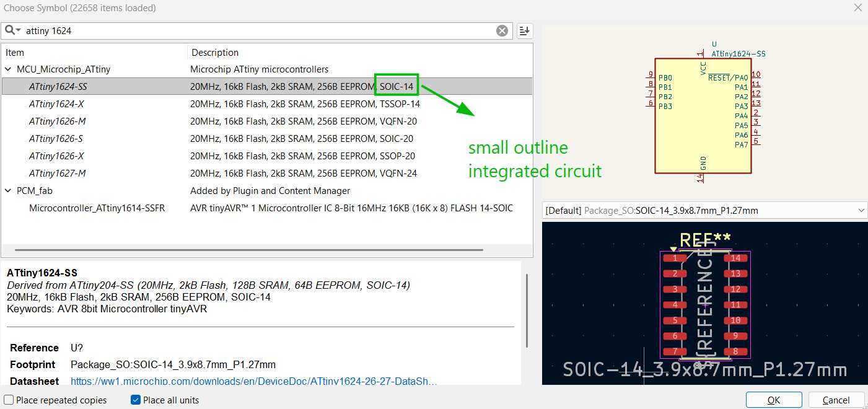Viewport: 868px width, 409px height.
Task: Click the details panel vertical scrollbar
Action: (x=527, y=310)
